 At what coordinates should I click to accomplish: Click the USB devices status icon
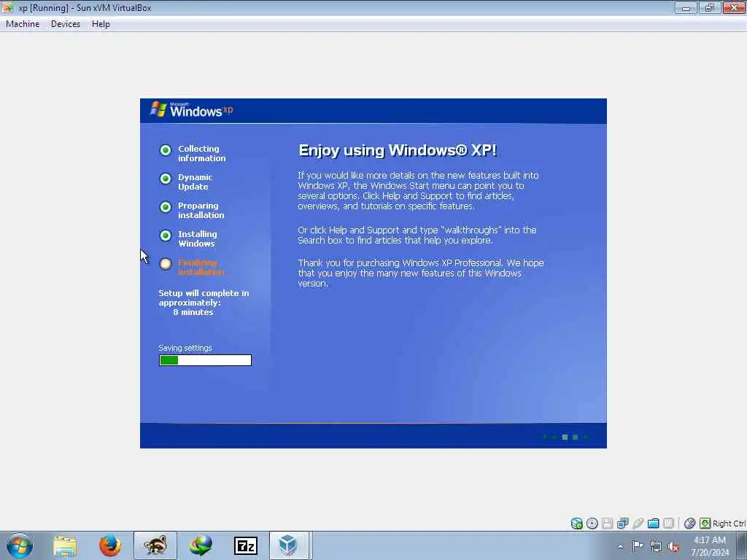point(638,524)
